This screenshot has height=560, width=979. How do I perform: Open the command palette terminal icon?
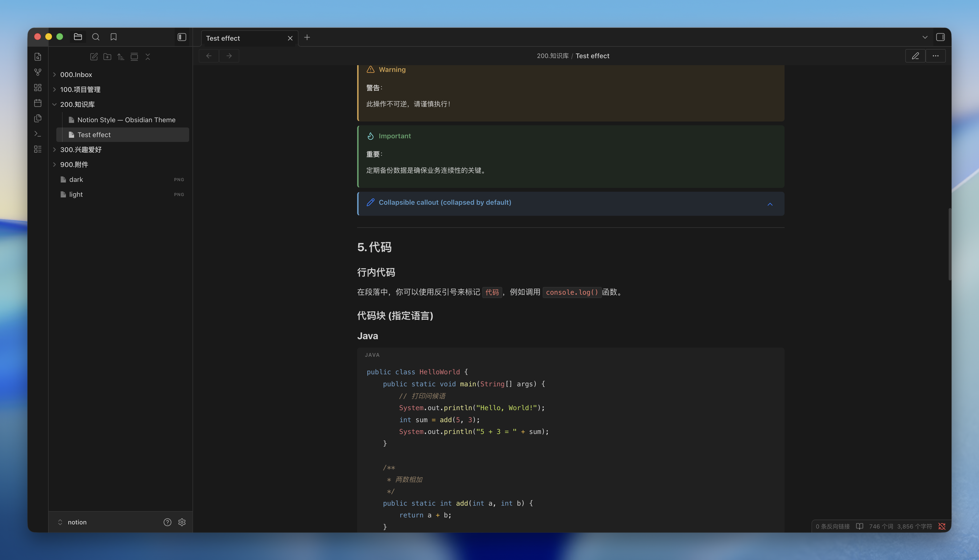[38, 134]
